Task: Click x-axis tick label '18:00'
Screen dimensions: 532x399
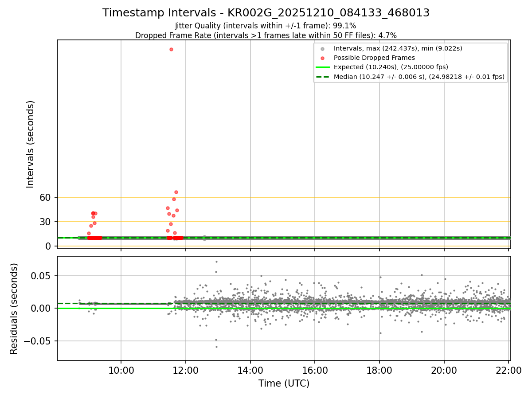Action: tap(379, 370)
